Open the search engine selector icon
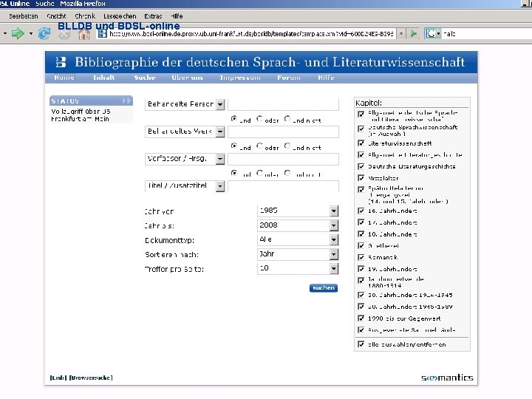The width and height of the screenshot is (532, 399). tap(432, 33)
